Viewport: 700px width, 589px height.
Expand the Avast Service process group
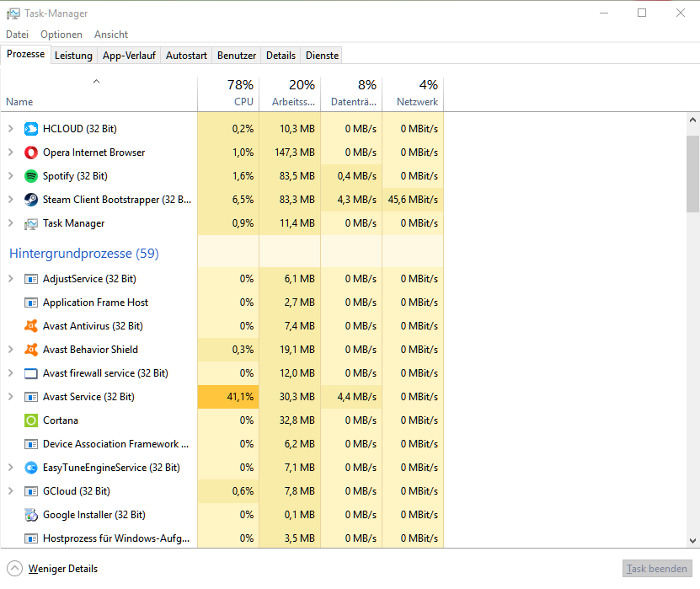(x=11, y=397)
